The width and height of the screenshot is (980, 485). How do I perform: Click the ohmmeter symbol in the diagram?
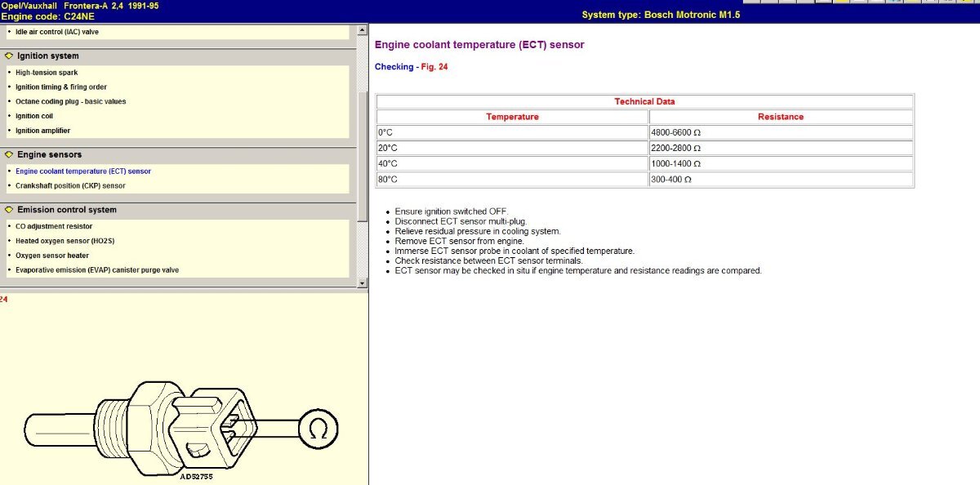pos(318,429)
